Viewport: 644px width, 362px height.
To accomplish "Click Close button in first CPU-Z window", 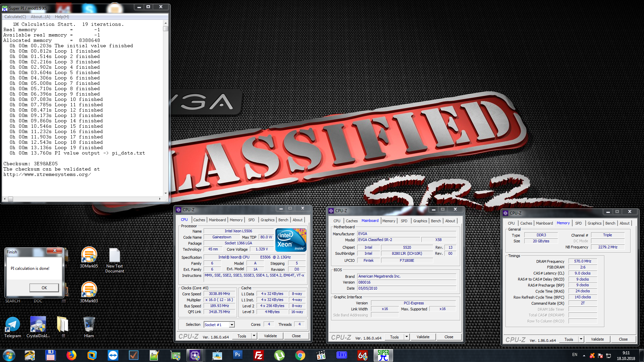I will click(x=296, y=336).
